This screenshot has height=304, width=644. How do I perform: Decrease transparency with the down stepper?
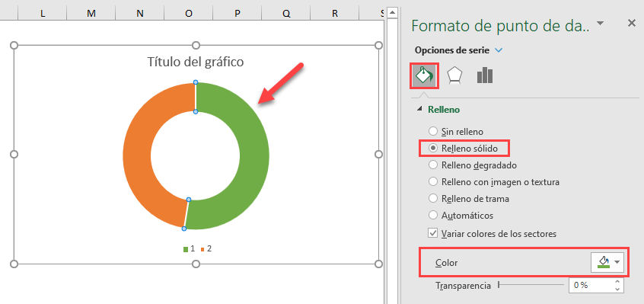617,289
